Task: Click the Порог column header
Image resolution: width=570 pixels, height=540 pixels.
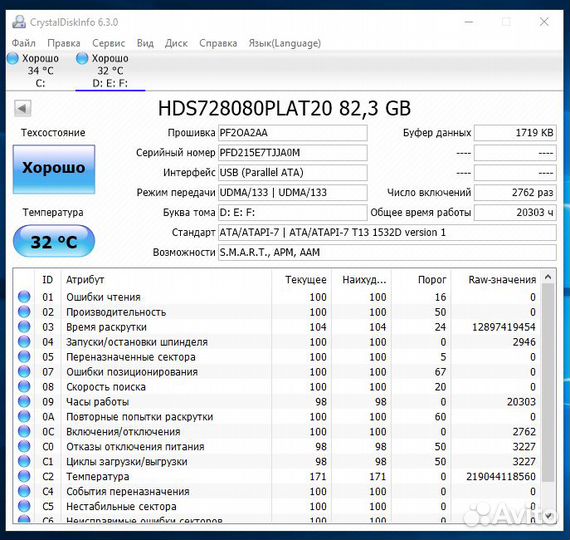Action: tap(421, 280)
